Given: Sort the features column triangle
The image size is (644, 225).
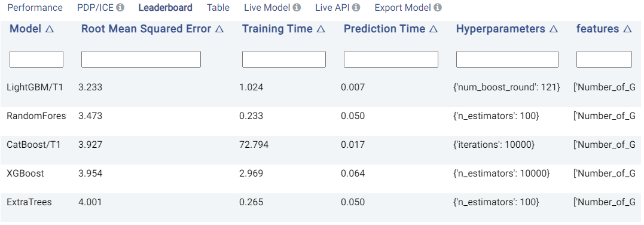Looking at the screenshot, I should pos(627,29).
